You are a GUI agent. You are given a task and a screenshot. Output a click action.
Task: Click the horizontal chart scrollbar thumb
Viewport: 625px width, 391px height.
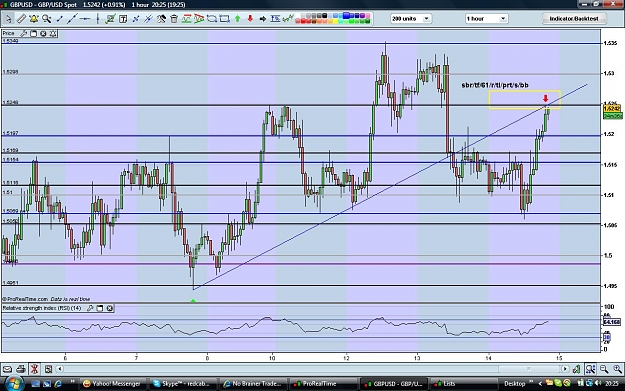click(529, 369)
